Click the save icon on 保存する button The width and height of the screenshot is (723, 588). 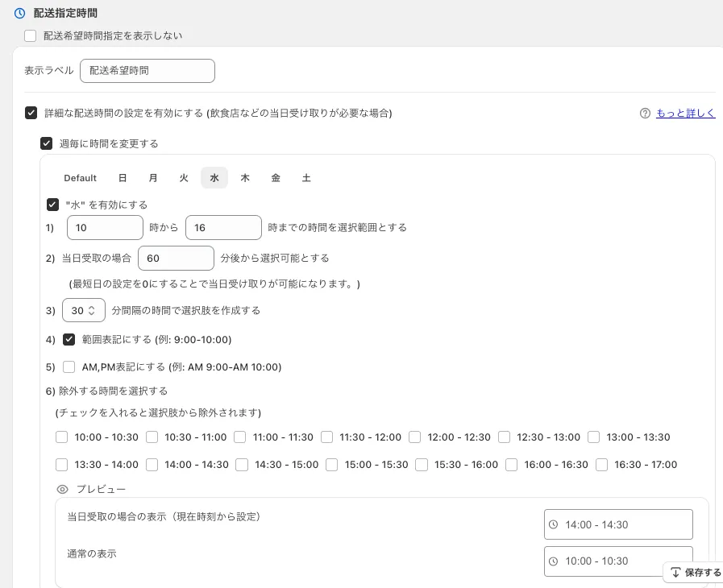(x=675, y=573)
